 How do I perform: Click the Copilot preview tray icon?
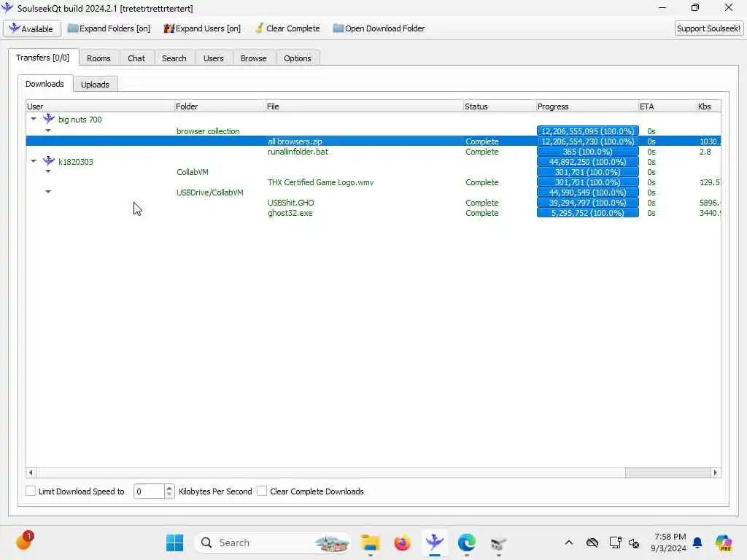[724, 542]
